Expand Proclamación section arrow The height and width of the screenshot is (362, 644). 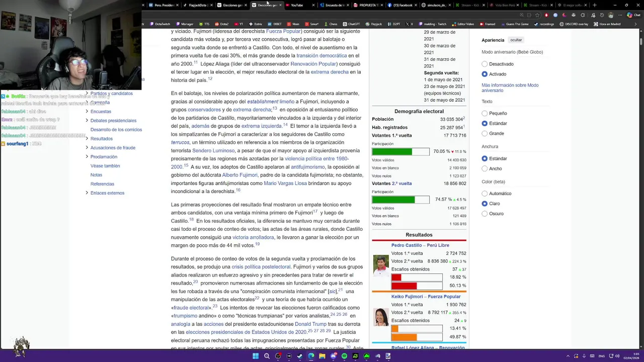coord(87,156)
